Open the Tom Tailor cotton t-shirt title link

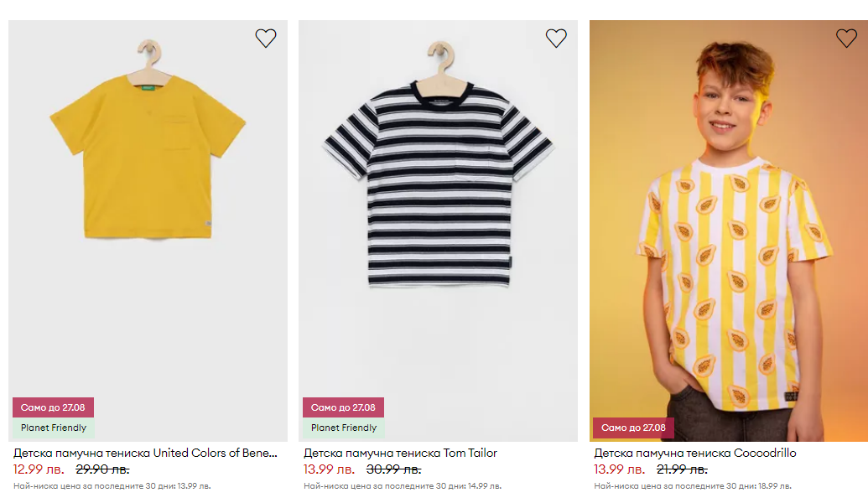click(400, 453)
